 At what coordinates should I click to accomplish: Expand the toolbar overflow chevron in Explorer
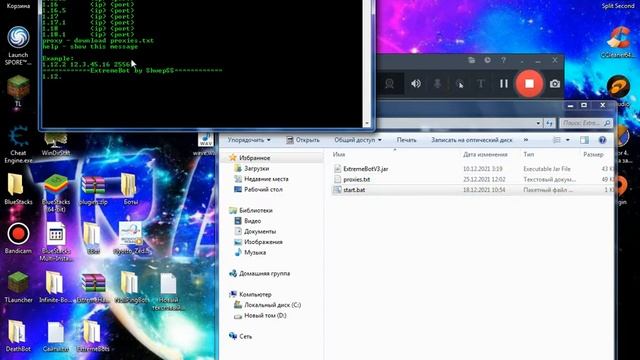pos(526,140)
